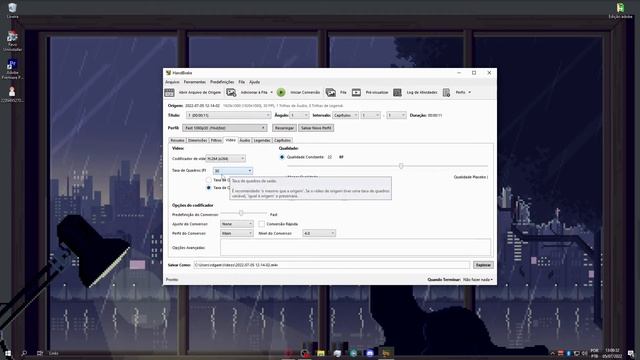This screenshot has height=360, width=640.
Task: Open the start chapter dropdown
Action: 370,116
